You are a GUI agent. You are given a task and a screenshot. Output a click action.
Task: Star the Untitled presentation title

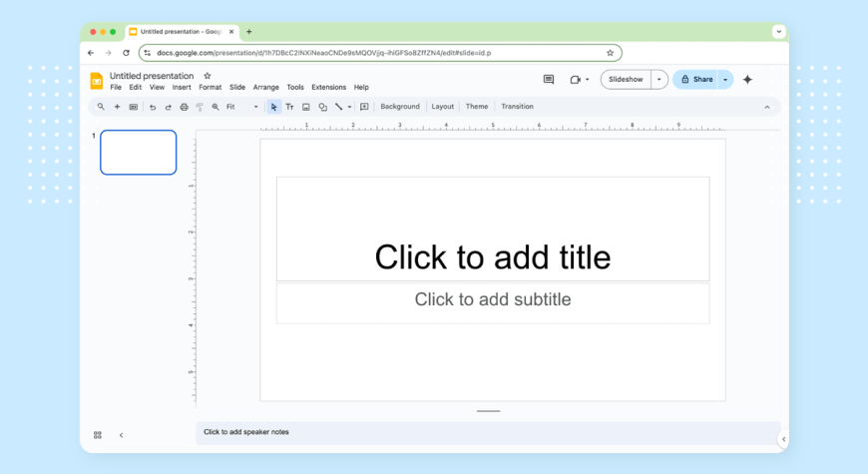tap(208, 76)
